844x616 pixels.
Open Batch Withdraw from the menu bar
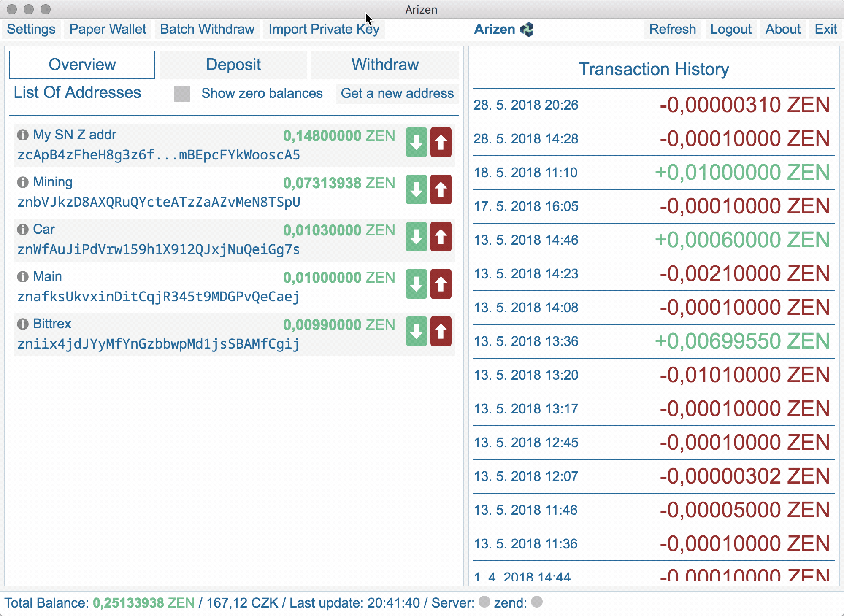click(207, 29)
